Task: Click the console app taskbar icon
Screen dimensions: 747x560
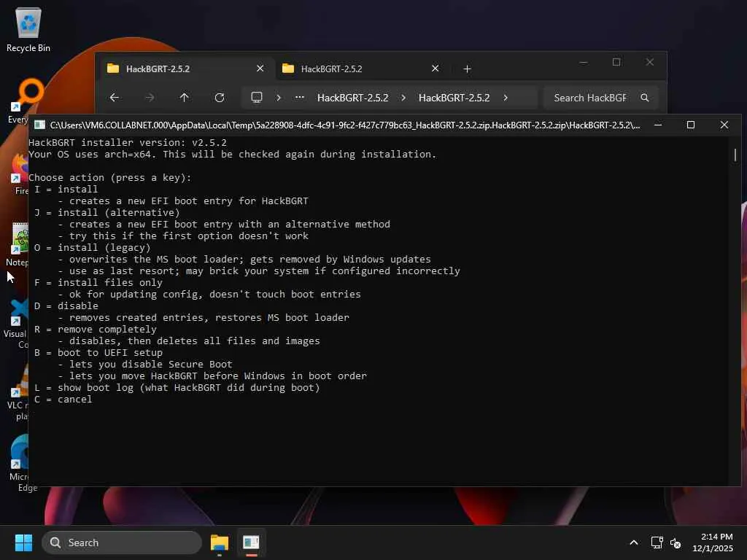Action: click(x=251, y=542)
